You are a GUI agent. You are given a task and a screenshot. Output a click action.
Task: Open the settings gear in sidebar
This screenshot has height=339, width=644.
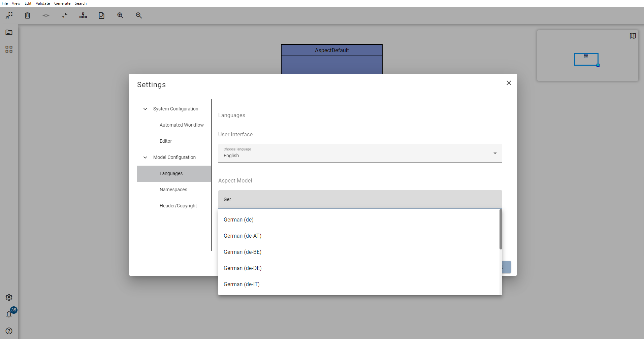pyautogui.click(x=9, y=297)
